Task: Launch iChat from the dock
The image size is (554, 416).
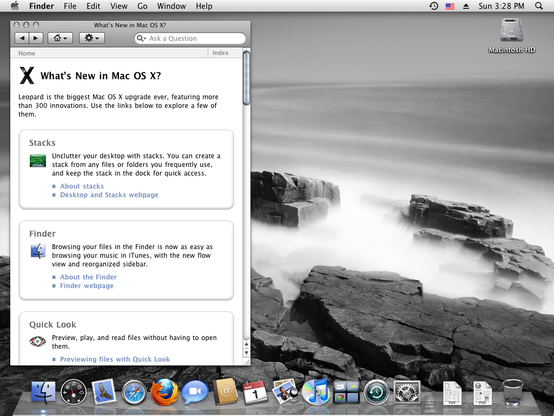Action: [x=195, y=392]
